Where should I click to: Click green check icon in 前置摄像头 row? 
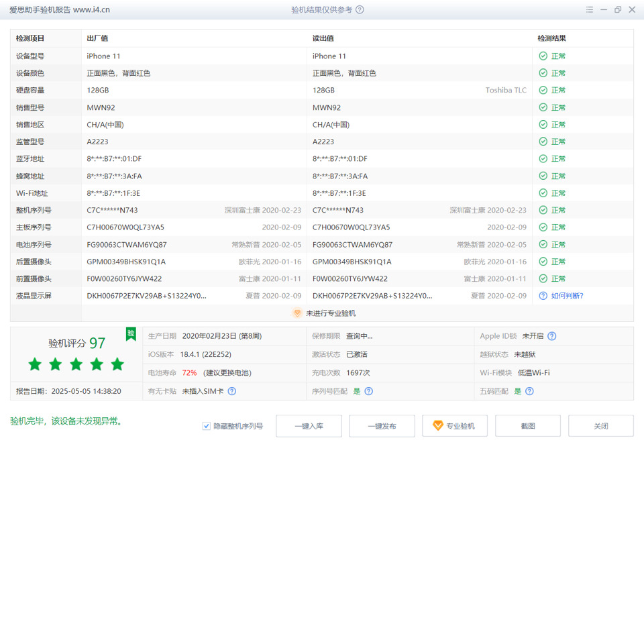click(543, 278)
